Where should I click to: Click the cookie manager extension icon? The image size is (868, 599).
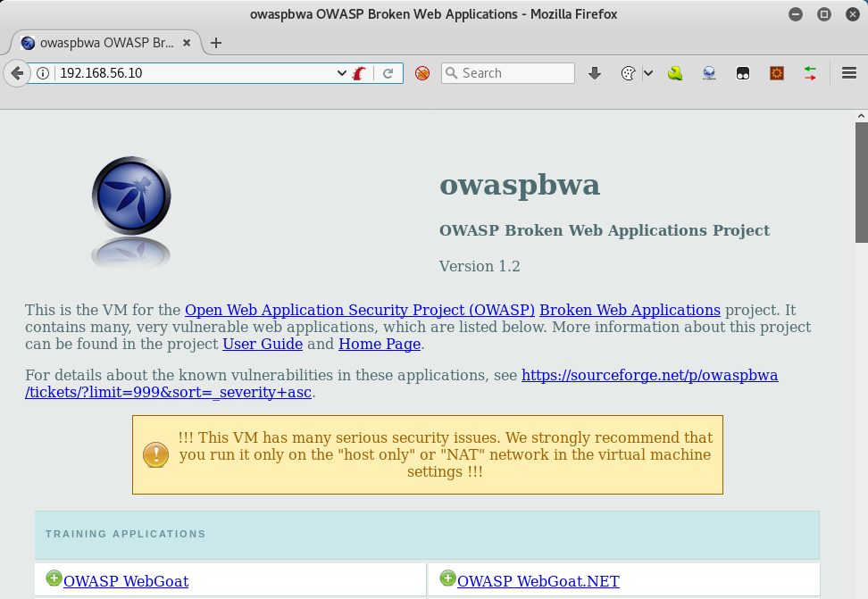[x=628, y=73]
